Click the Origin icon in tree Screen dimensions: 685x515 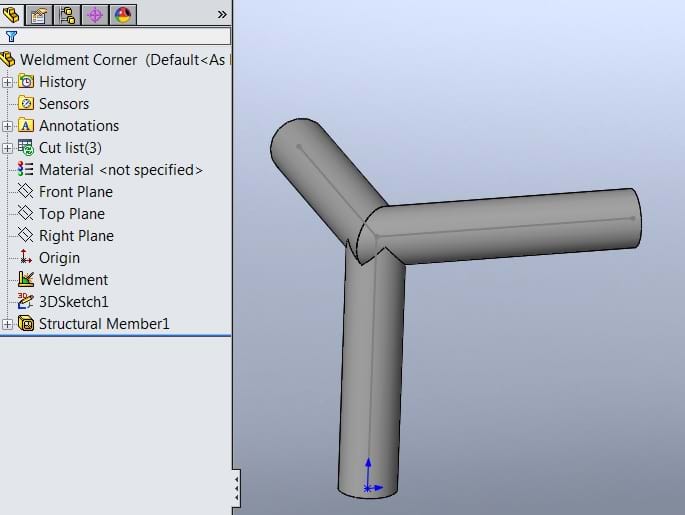[x=26, y=258]
